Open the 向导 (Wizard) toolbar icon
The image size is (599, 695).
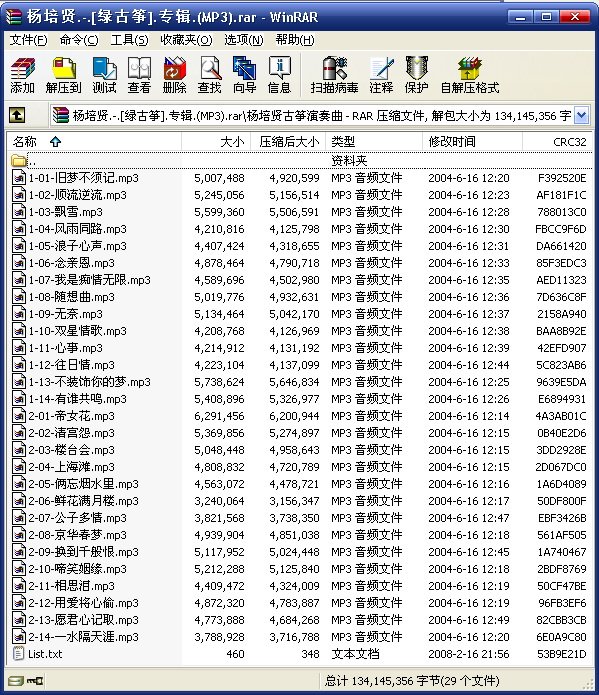245,69
